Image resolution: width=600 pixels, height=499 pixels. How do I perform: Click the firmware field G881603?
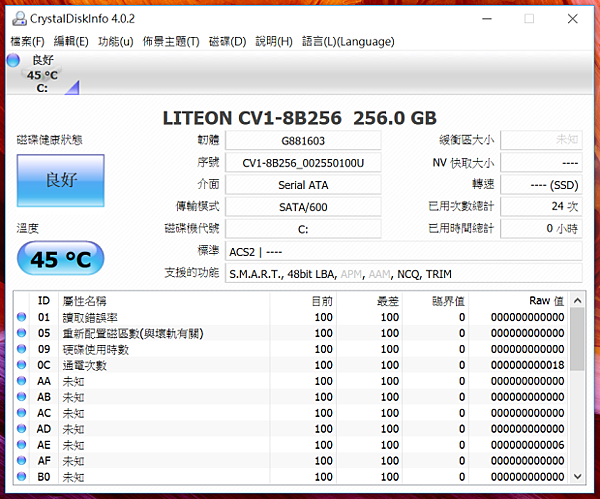point(303,140)
